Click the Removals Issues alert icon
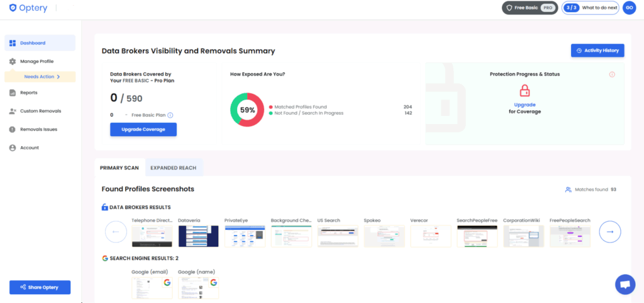 13,129
